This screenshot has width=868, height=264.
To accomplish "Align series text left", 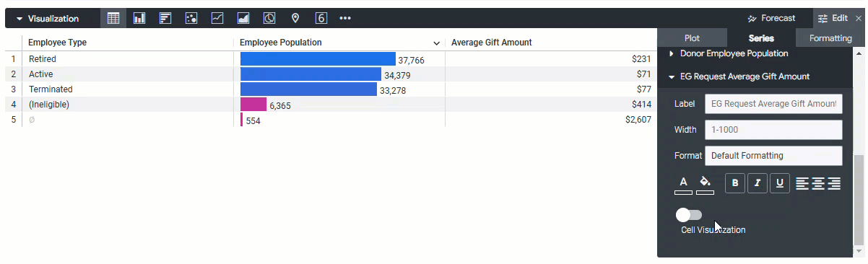I will pyautogui.click(x=802, y=183).
